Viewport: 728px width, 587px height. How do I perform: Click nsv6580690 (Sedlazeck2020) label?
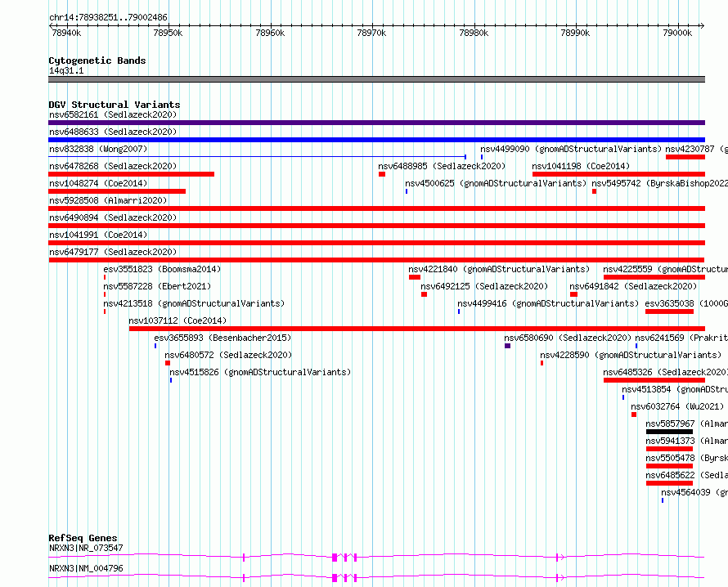[x=568, y=338]
